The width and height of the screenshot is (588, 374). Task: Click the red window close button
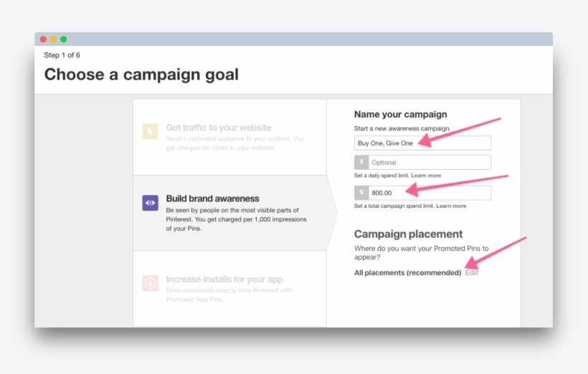pyautogui.click(x=44, y=39)
